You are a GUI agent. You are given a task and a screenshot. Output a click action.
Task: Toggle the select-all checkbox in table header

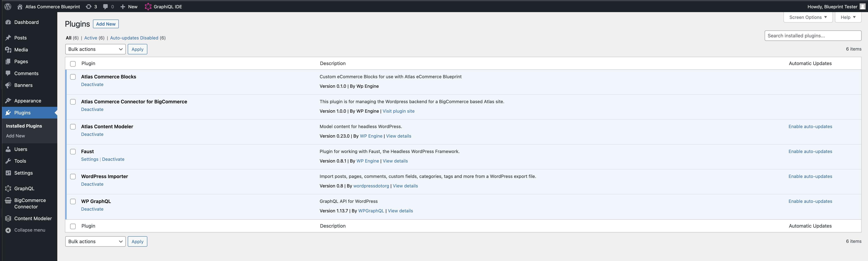(x=73, y=64)
